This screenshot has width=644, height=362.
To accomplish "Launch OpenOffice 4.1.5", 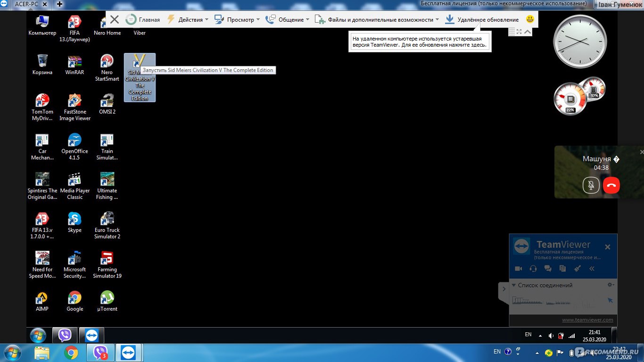I will (x=74, y=147).
